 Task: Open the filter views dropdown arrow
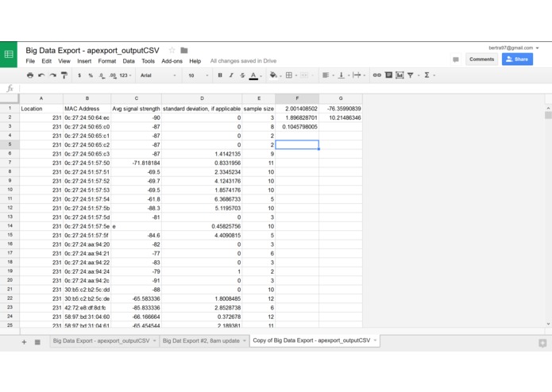[x=419, y=75]
